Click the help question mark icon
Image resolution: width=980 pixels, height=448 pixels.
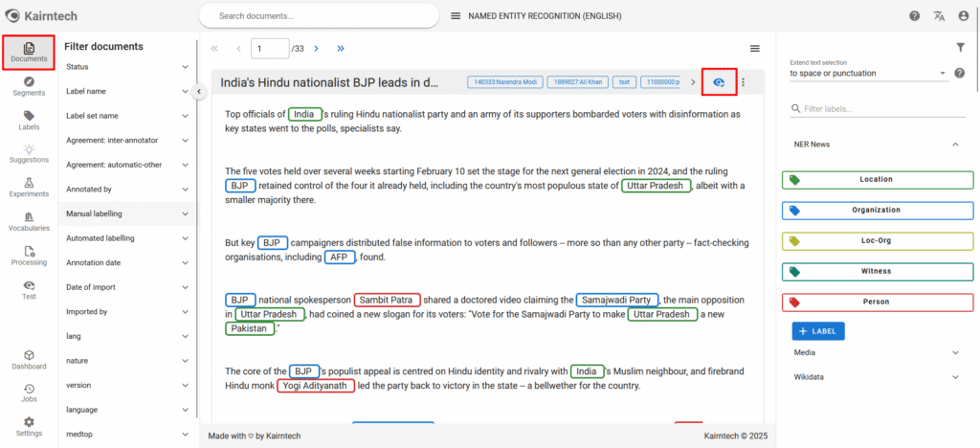pos(914,16)
